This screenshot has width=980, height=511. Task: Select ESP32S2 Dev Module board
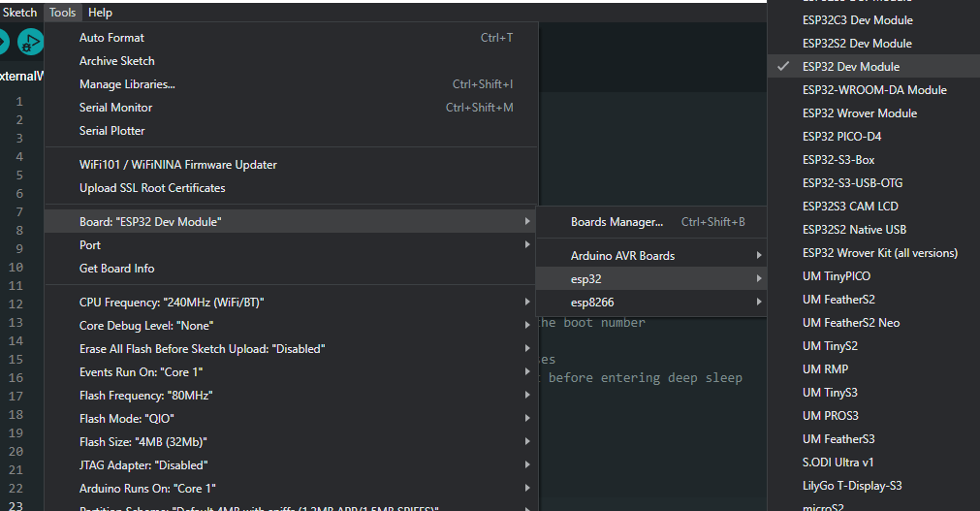pos(873,44)
